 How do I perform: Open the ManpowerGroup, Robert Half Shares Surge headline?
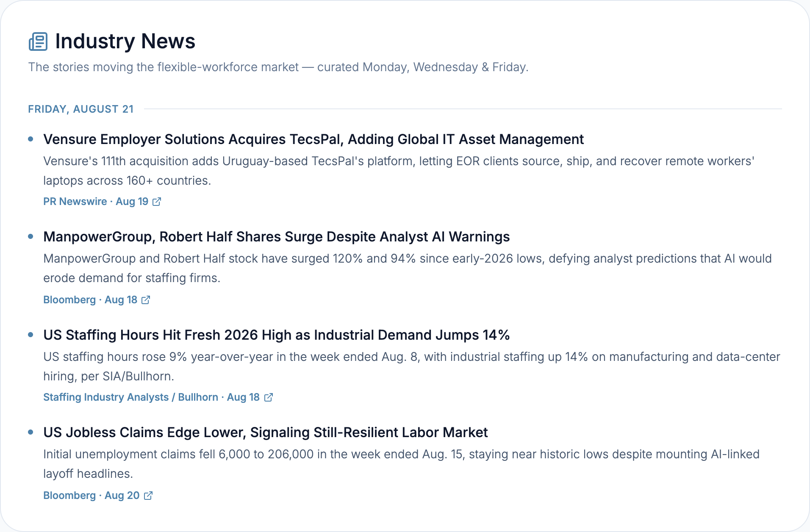[x=276, y=237]
